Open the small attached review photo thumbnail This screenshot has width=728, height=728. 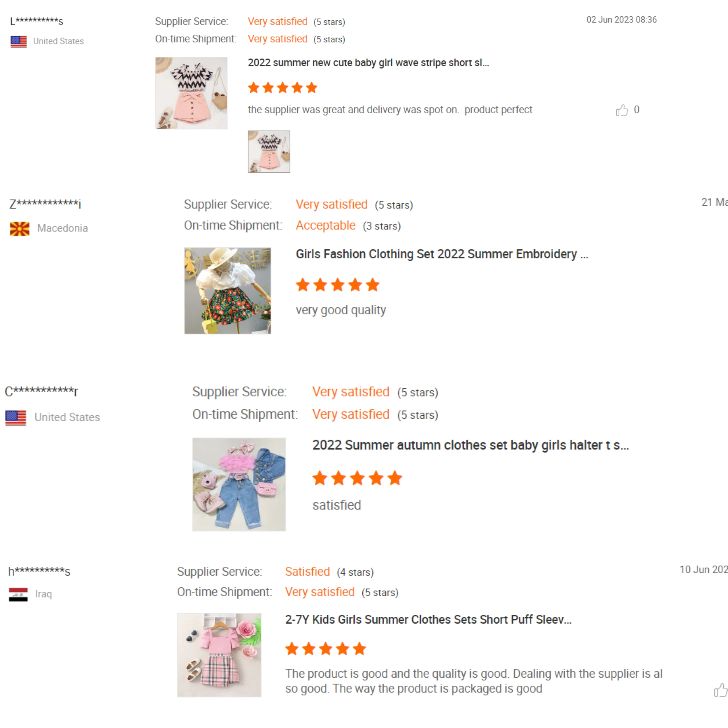pyautogui.click(x=269, y=152)
